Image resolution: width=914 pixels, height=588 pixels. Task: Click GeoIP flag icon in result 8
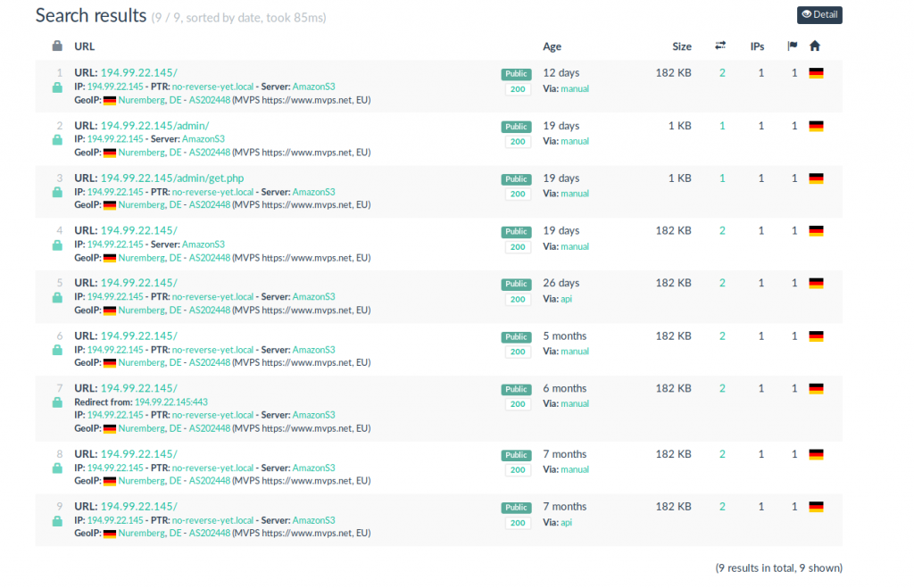(x=110, y=481)
